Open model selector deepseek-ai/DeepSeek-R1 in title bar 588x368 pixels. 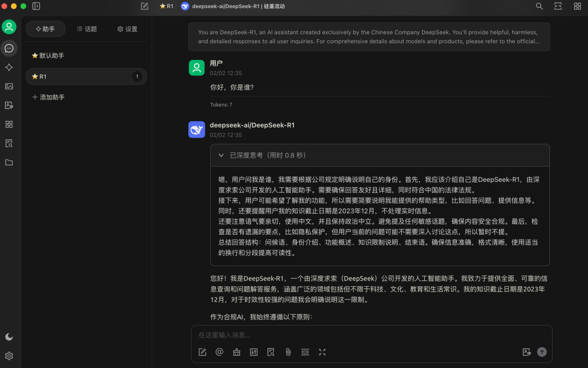tap(233, 6)
